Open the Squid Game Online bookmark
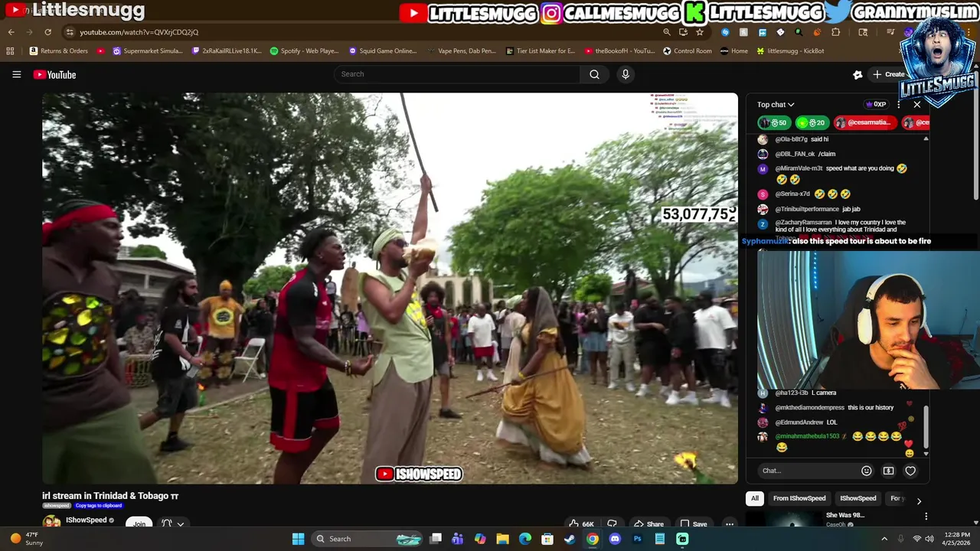The image size is (980, 551). (x=383, y=51)
